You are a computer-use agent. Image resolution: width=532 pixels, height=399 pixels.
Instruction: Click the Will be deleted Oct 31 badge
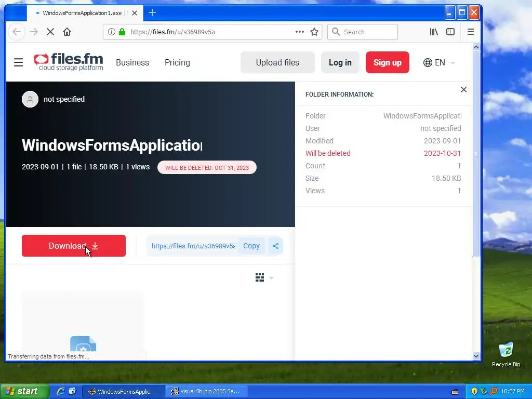[207, 168]
